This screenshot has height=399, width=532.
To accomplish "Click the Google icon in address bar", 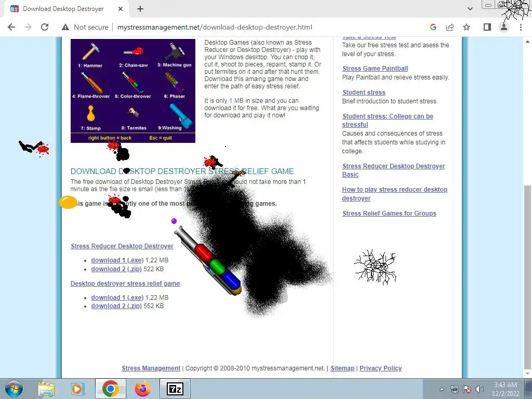I will pyautogui.click(x=433, y=27).
